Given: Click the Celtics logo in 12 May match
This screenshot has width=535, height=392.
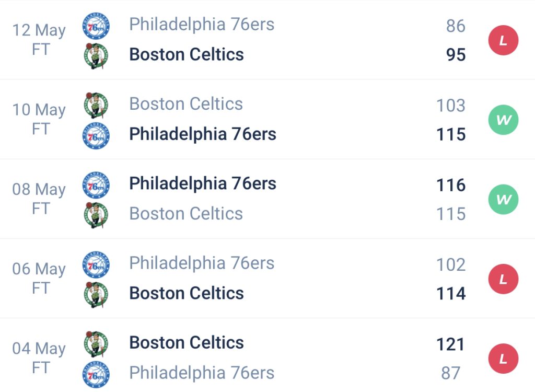Looking at the screenshot, I should (x=96, y=56).
